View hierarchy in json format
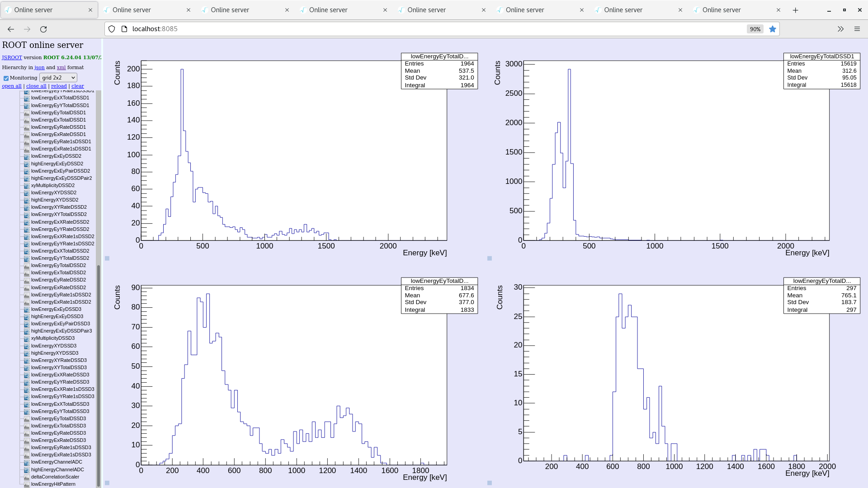868x488 pixels. 39,67
